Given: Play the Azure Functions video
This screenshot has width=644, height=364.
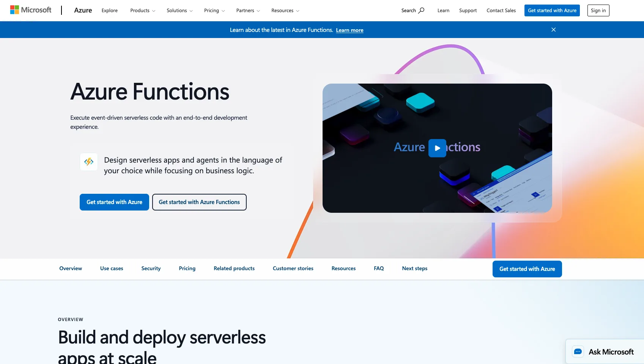Looking at the screenshot, I should pos(437,148).
